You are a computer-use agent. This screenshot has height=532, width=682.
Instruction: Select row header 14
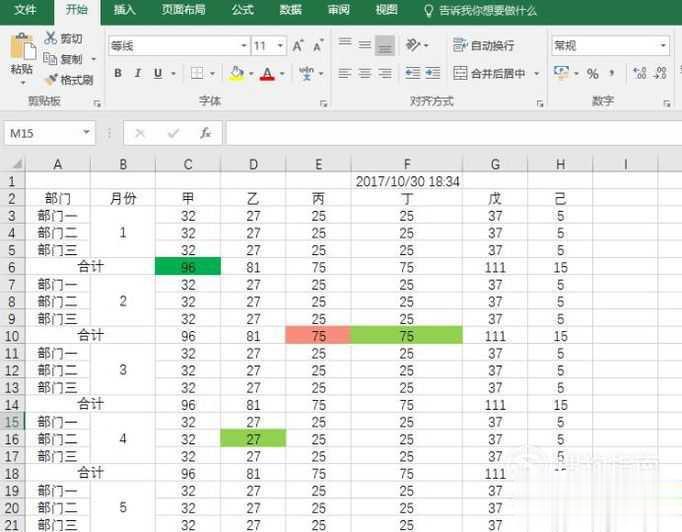12,405
